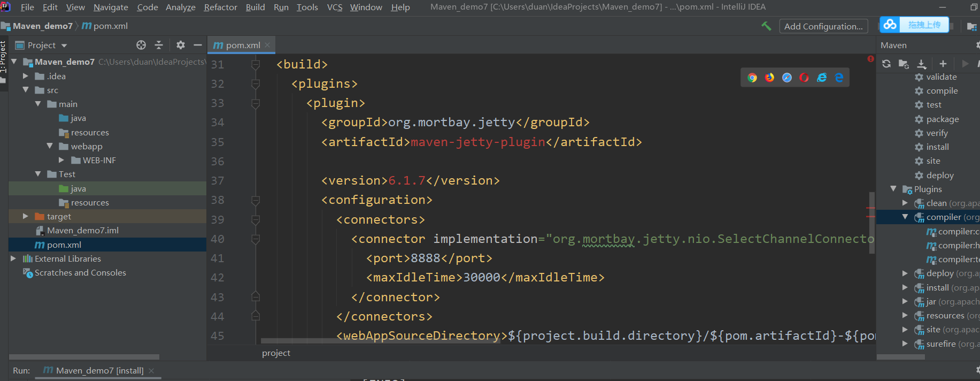Click Maven generate sources folder icon
980x381 pixels.
pos(904,64)
